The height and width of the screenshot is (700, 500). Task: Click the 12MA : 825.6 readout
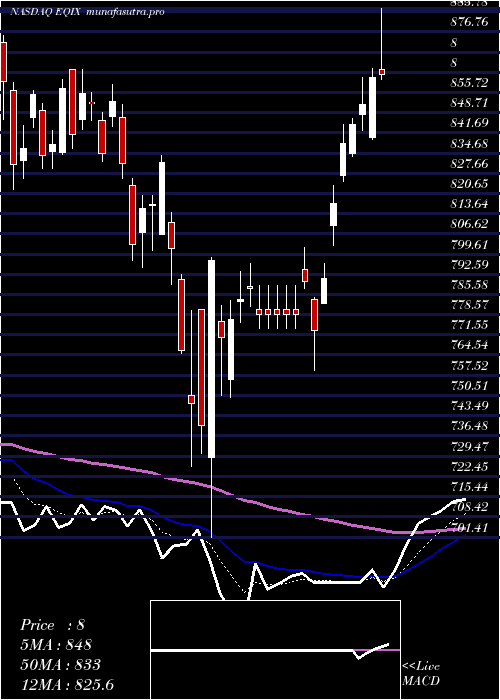67,684
